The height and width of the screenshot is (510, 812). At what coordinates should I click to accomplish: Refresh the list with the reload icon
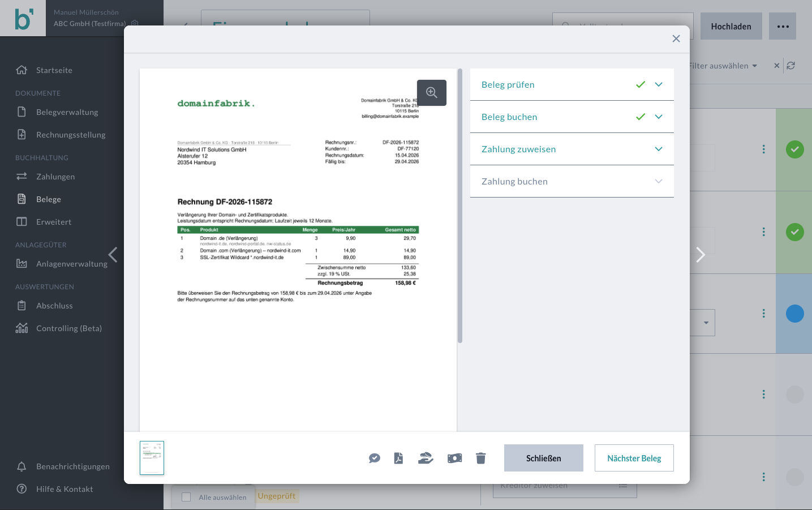click(x=791, y=66)
